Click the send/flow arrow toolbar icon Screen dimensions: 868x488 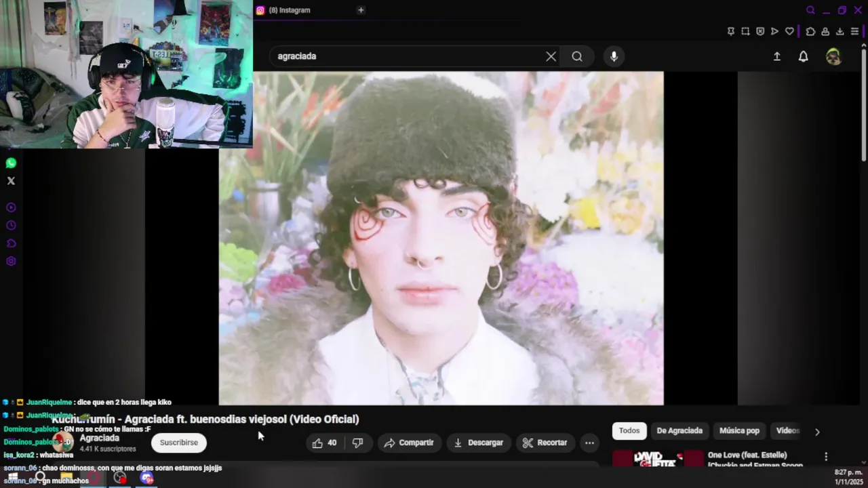click(x=774, y=31)
